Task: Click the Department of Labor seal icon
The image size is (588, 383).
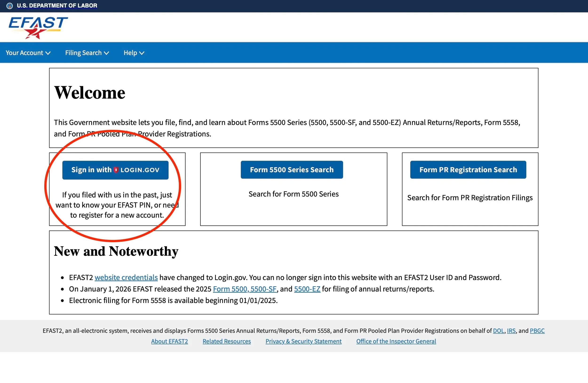Action: (10, 6)
